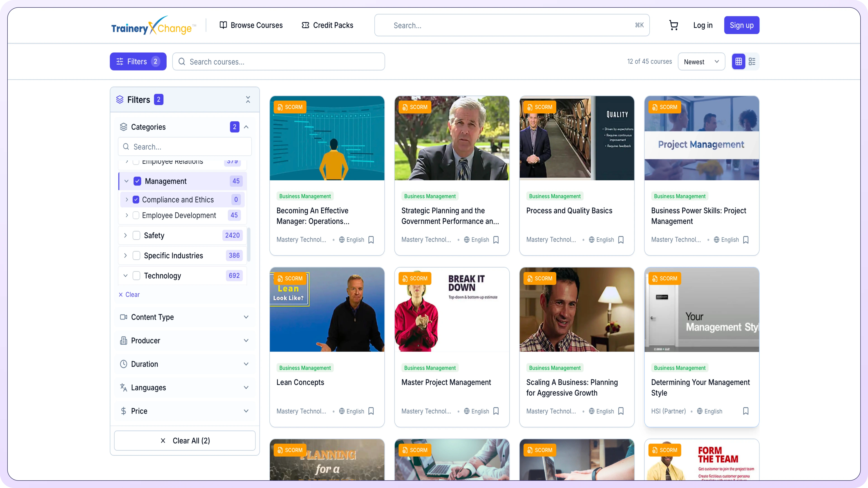Screen dimensions: 868x488
Task: Collapse the Filters panel using the X icon
Action: (248, 100)
